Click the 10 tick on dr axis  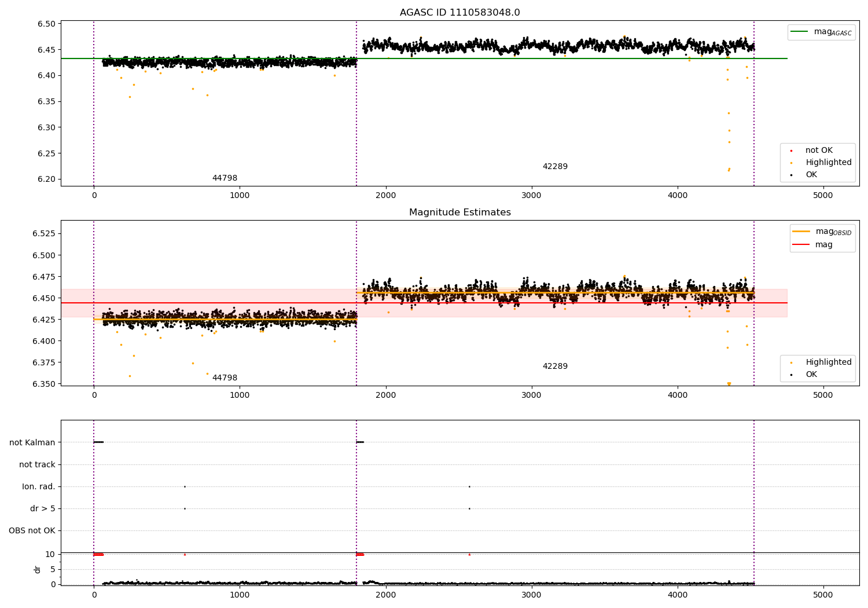click(x=50, y=554)
